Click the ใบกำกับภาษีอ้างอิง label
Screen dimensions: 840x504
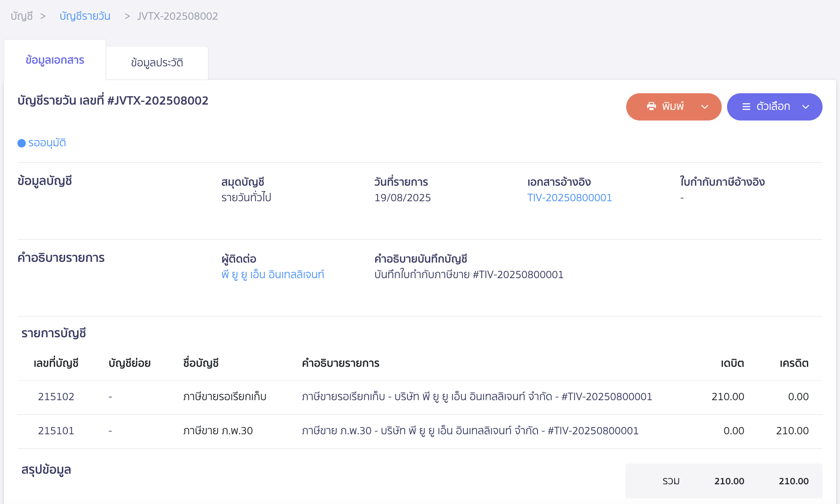pos(722,182)
